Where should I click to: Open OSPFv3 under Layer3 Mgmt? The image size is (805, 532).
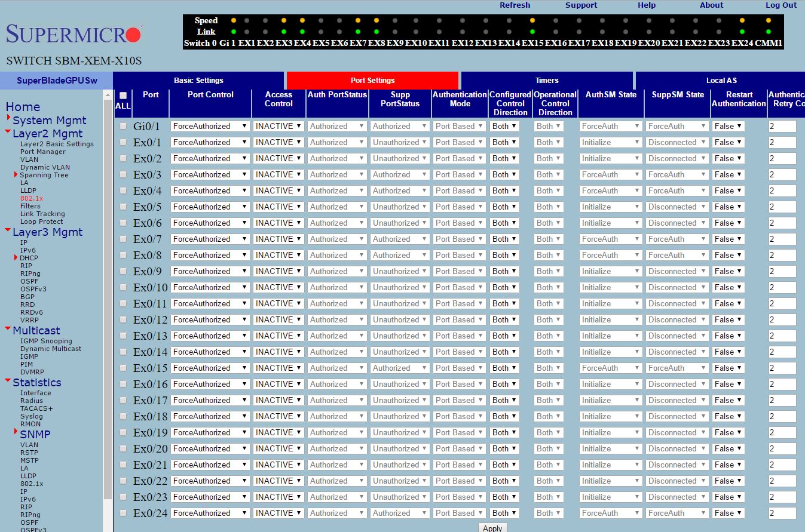33,289
